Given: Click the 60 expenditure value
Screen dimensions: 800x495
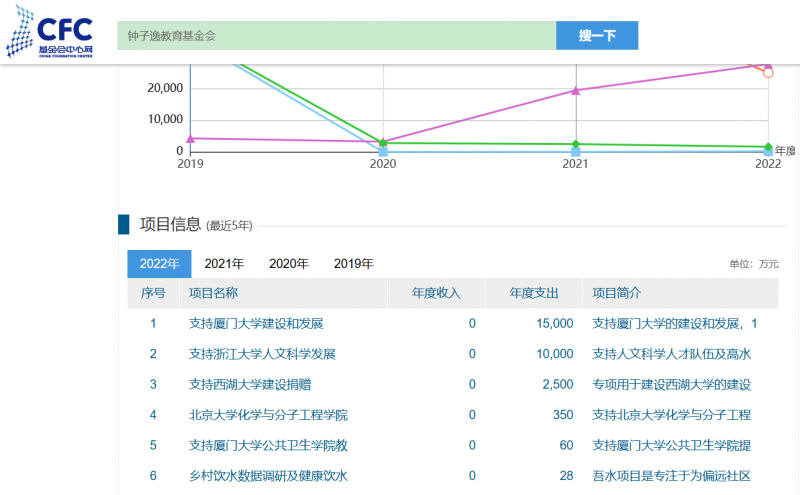Looking at the screenshot, I should tap(566, 446).
